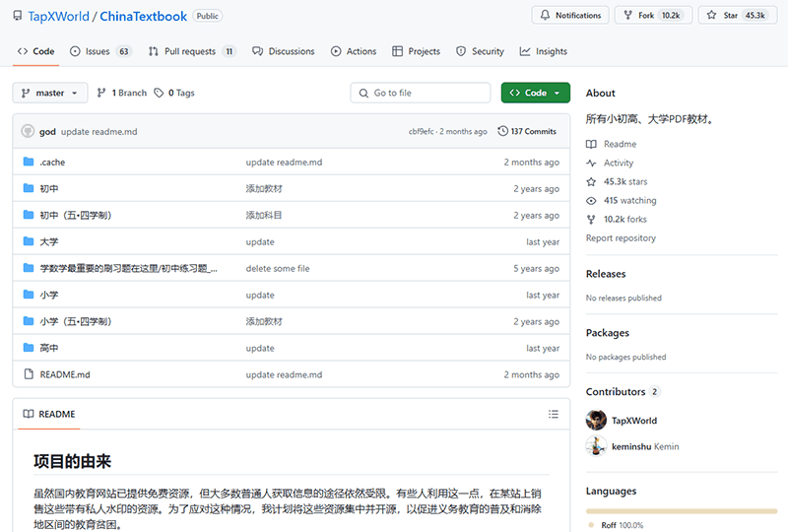This screenshot has width=788, height=532.
Task: Open folder starting with 学数学最重要的刷习题
Action: tap(129, 268)
